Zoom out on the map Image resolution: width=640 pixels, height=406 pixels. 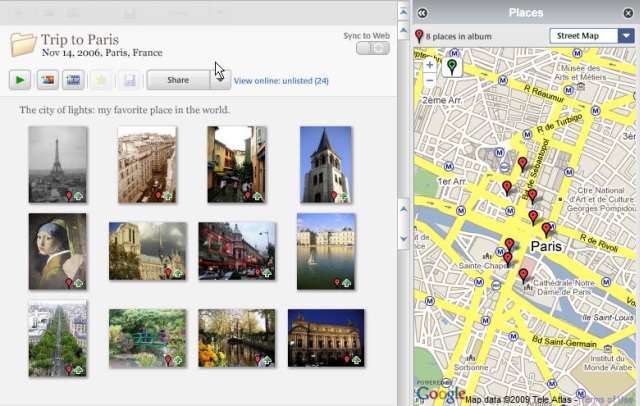(x=429, y=80)
